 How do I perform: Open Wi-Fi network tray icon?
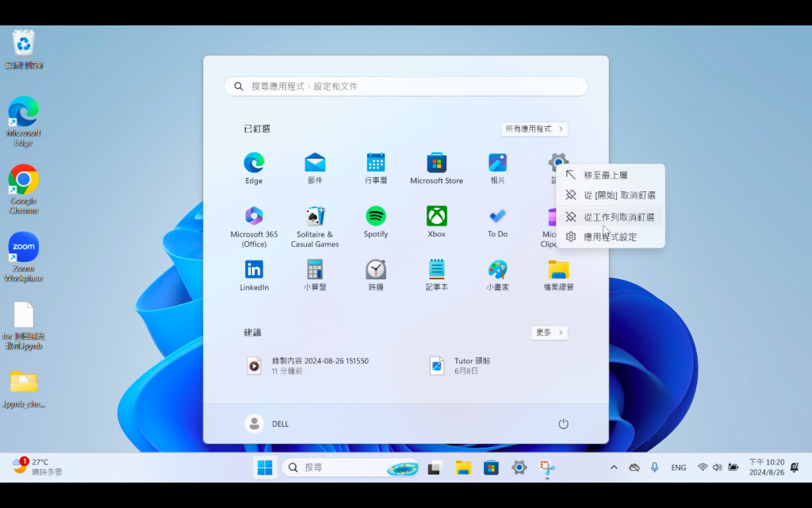point(703,467)
